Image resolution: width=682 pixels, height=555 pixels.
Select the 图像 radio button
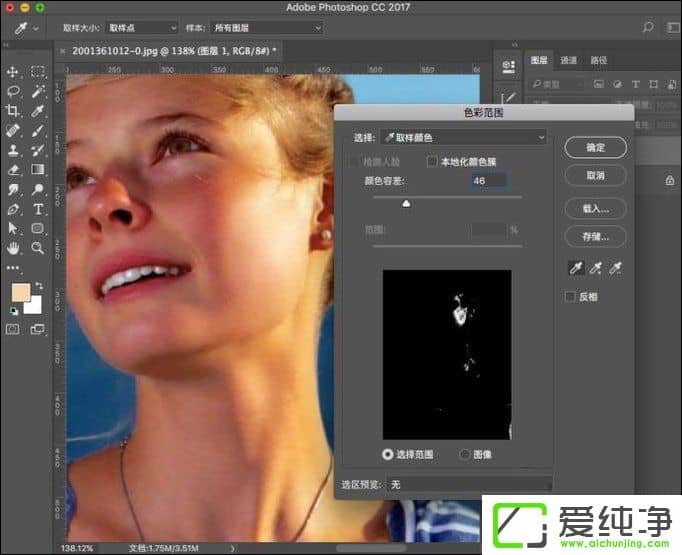point(465,454)
